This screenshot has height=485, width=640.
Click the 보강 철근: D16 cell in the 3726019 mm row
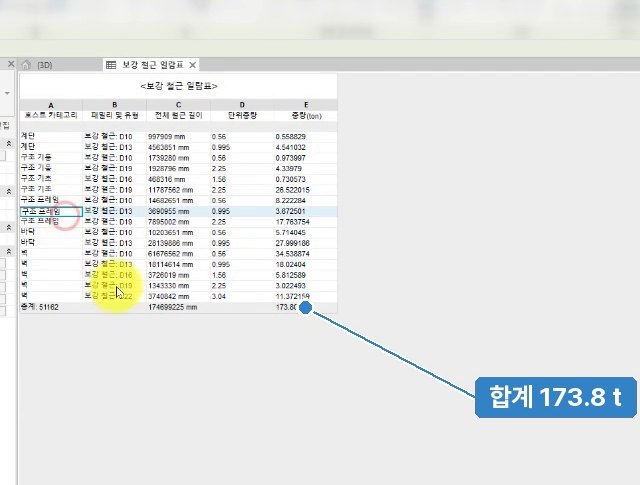click(114, 275)
